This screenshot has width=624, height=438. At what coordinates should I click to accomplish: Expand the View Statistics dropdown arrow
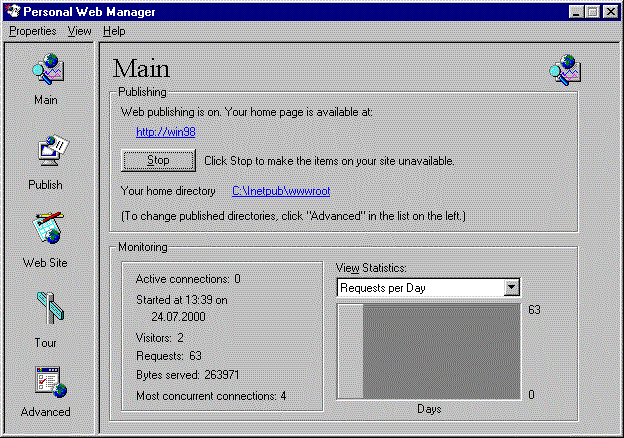pos(511,287)
